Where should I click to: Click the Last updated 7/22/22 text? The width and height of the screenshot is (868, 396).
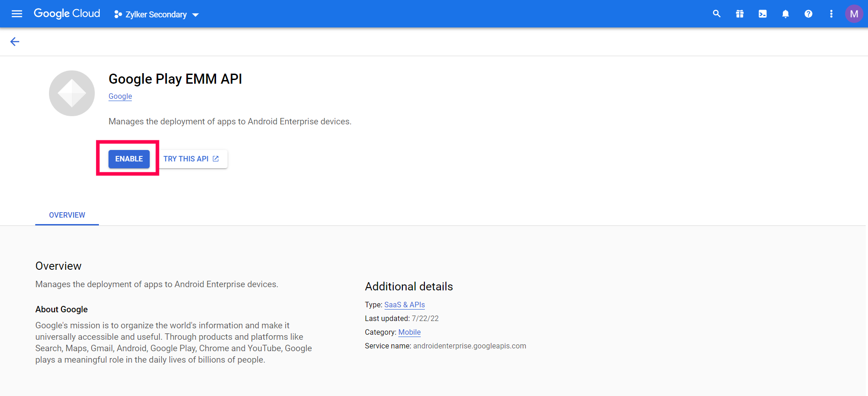(401, 318)
